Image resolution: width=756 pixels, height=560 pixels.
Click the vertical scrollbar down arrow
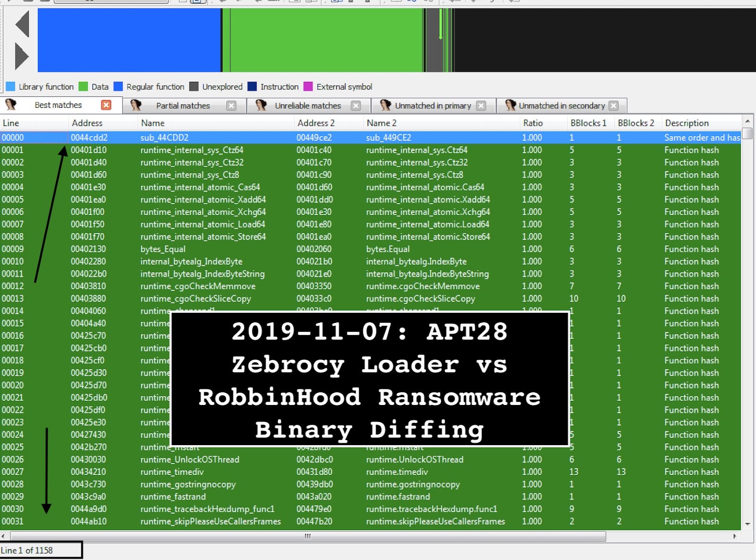747,524
